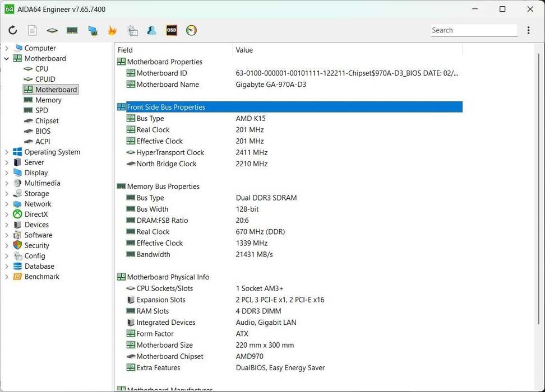Click the Benchmark icon in the tree
This screenshot has height=392, width=545.
pos(17,277)
